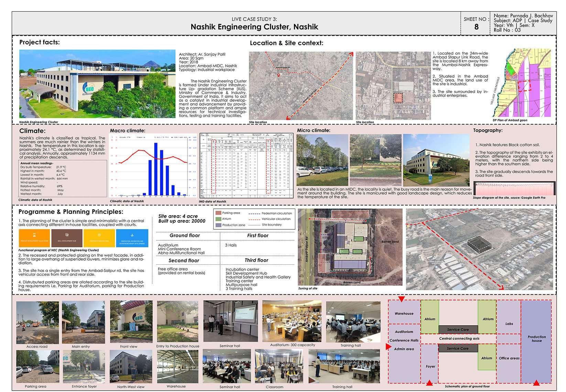Click the Topography heading
Screen dimensions: 566x392
coord(488,130)
